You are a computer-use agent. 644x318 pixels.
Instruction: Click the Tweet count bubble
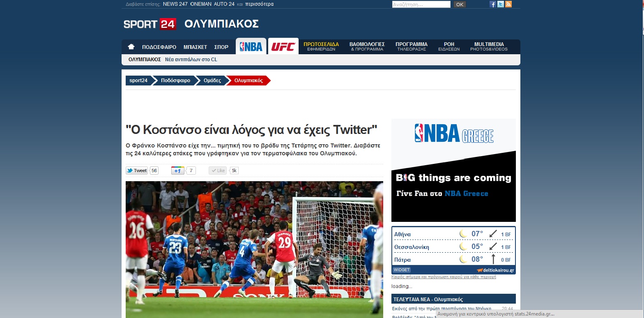click(x=154, y=171)
